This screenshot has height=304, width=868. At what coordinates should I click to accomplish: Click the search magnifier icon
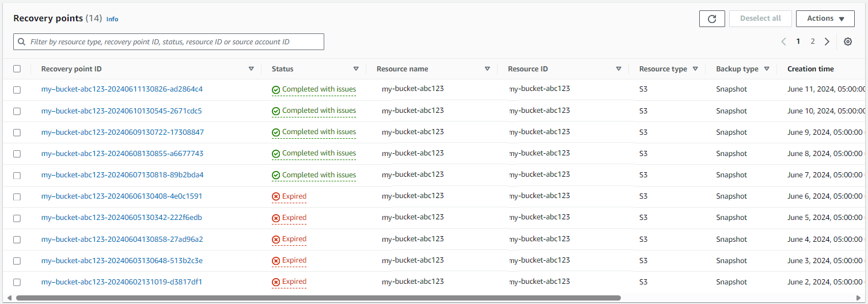(x=22, y=42)
